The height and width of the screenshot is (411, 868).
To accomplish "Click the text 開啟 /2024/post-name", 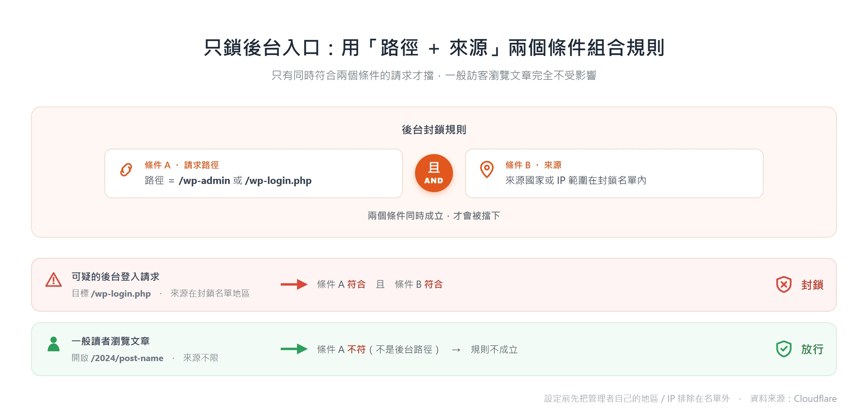I will 117,358.
